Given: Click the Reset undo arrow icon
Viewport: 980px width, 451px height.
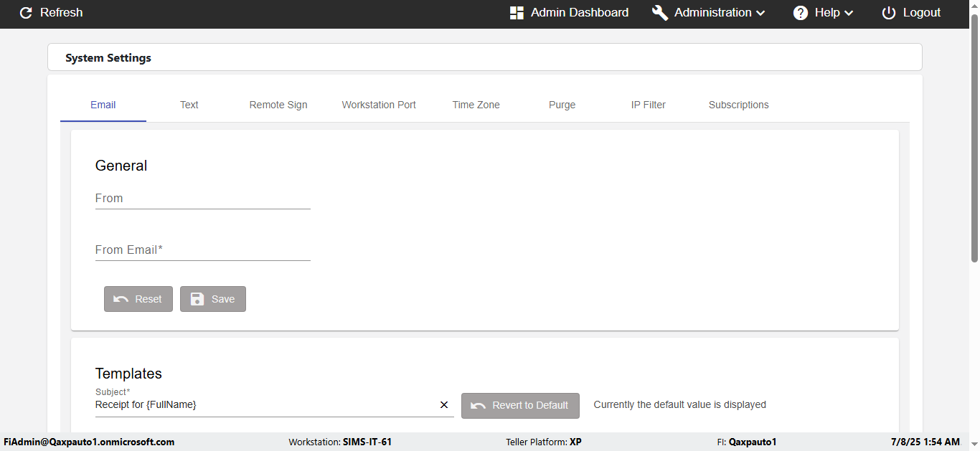Looking at the screenshot, I should click(x=121, y=299).
